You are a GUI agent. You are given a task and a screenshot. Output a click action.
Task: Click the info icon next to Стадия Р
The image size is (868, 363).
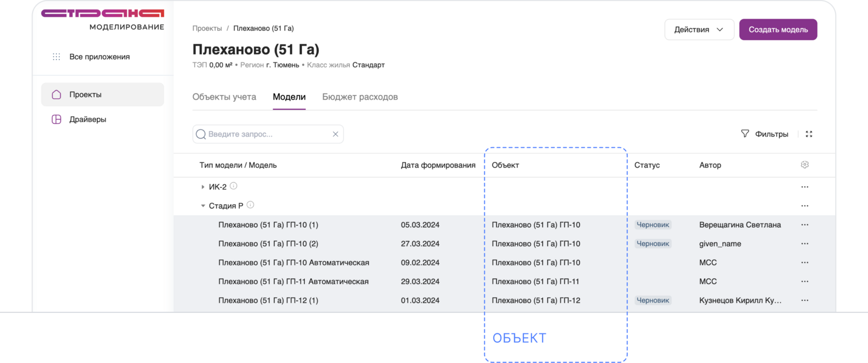tap(251, 205)
